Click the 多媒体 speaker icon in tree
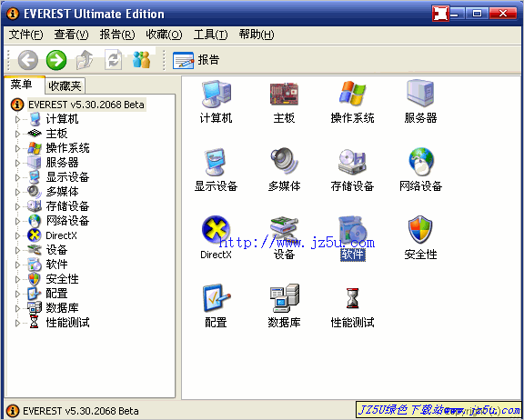The width and height of the screenshot is (524, 420). pyautogui.click(x=35, y=192)
